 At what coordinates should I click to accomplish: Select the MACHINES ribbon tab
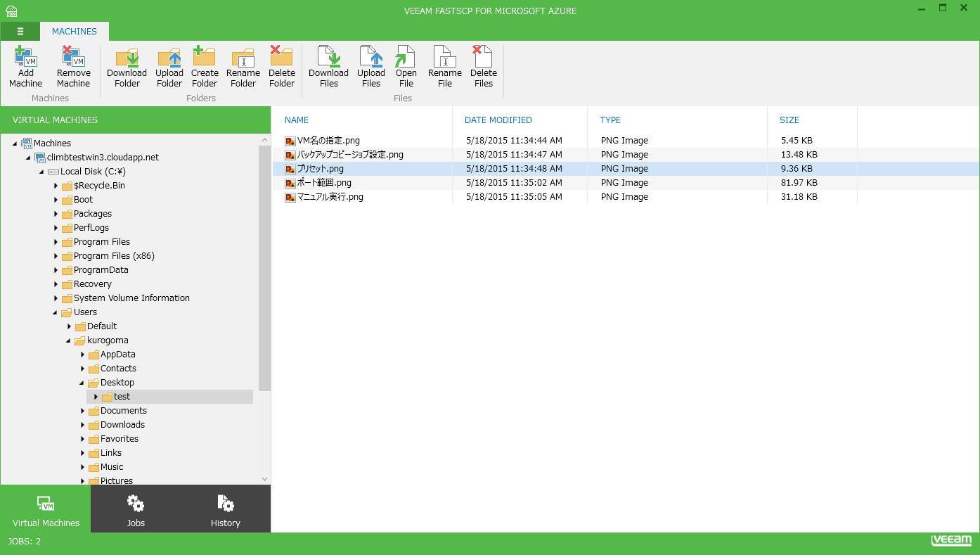(x=75, y=31)
